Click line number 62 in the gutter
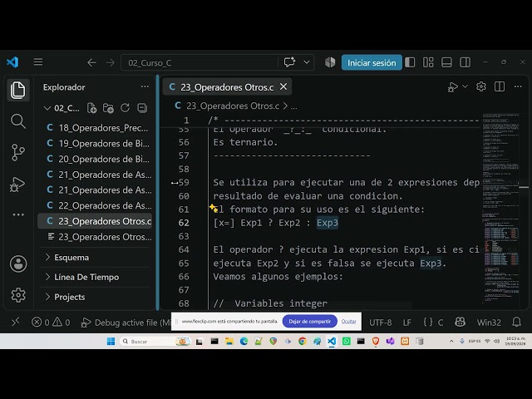This screenshot has height=399, width=532. pyautogui.click(x=184, y=223)
